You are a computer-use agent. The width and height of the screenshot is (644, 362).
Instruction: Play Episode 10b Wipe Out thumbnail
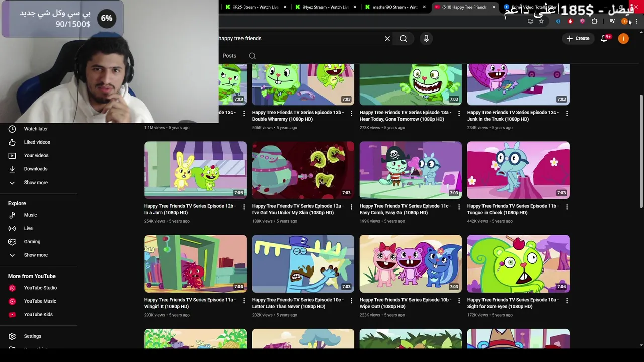pos(411,263)
